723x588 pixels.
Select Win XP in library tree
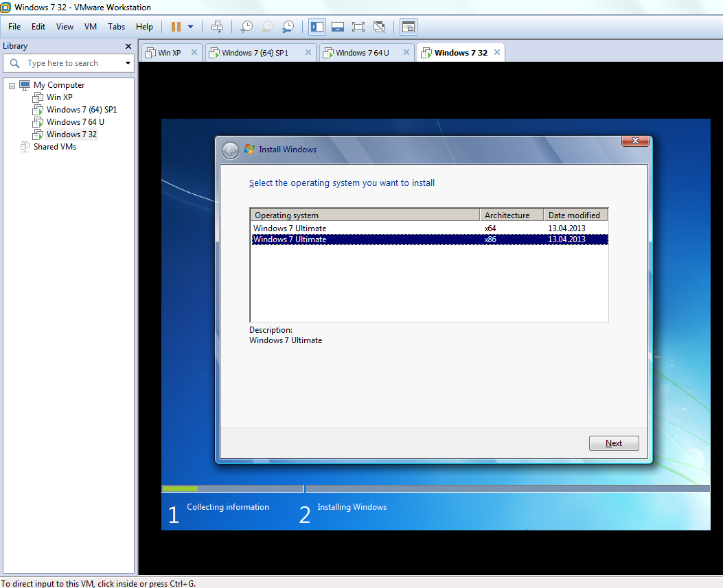60,97
